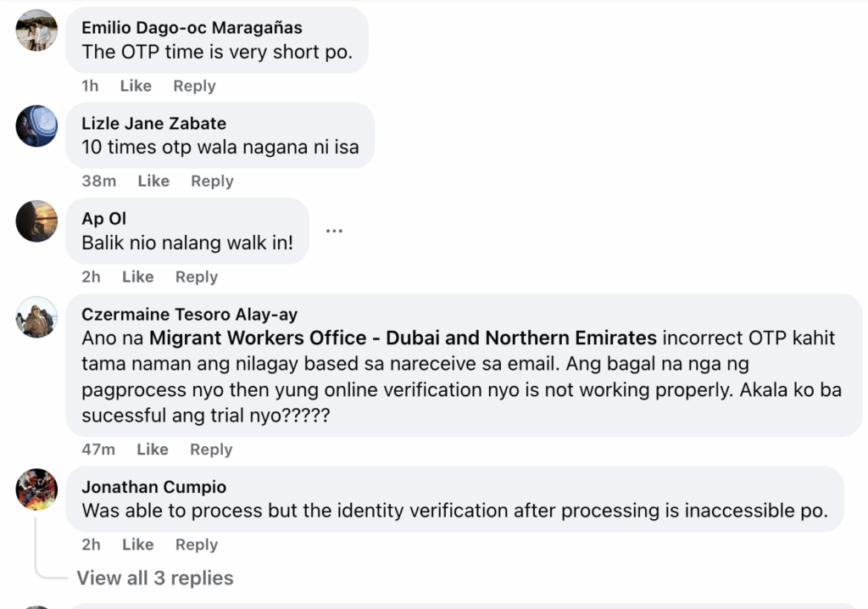Image resolution: width=868 pixels, height=609 pixels.
Task: Click Jonathan Cumpio's profile picture
Action: 36,489
